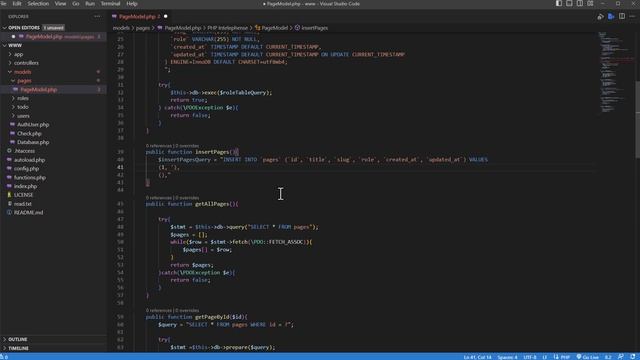
Task: Click the Ln 41, Col 14 status item
Action: [477, 357]
